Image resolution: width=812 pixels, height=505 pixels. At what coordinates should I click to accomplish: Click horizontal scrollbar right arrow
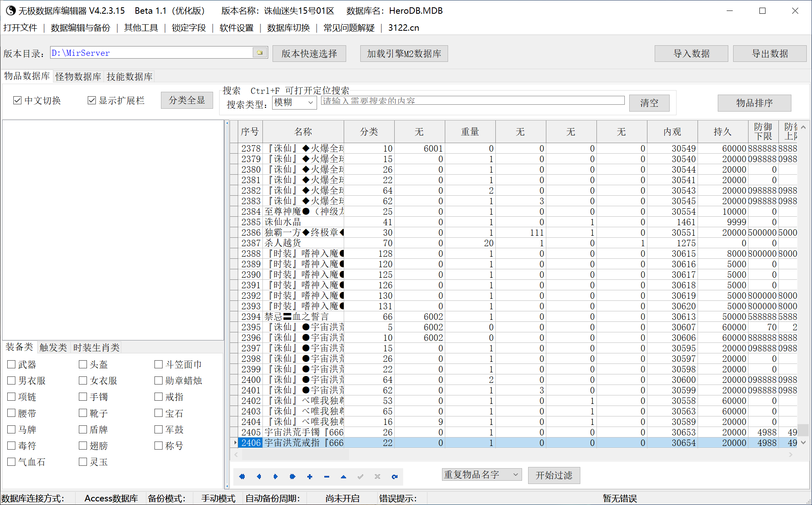point(791,454)
